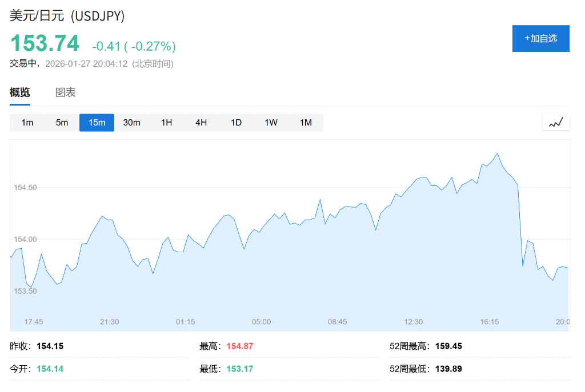
Task: Switch chart to 1D timeframe
Action: coord(236,123)
